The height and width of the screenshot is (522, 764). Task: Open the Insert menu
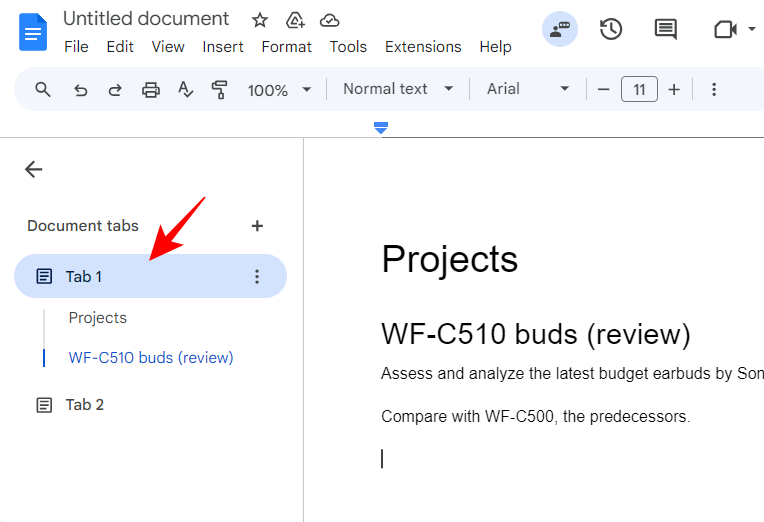point(223,47)
